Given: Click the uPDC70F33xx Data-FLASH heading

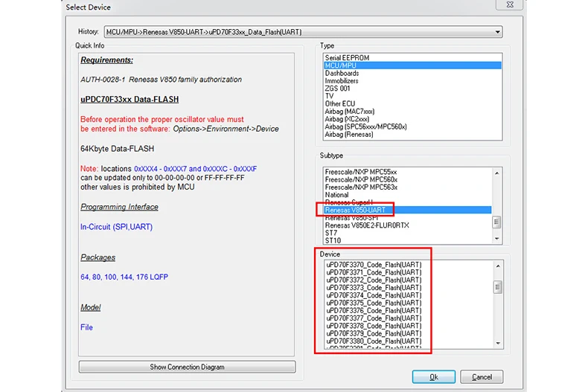Looking at the screenshot, I should (130, 100).
